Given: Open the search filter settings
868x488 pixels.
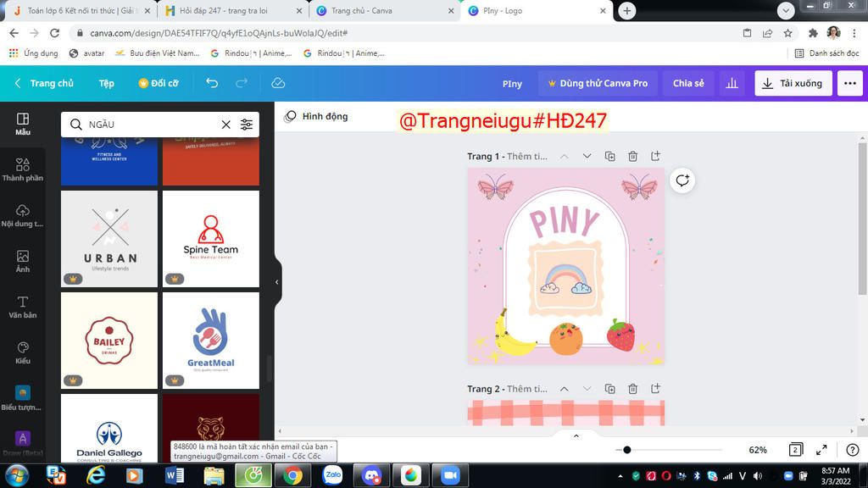Looking at the screenshot, I should 247,125.
